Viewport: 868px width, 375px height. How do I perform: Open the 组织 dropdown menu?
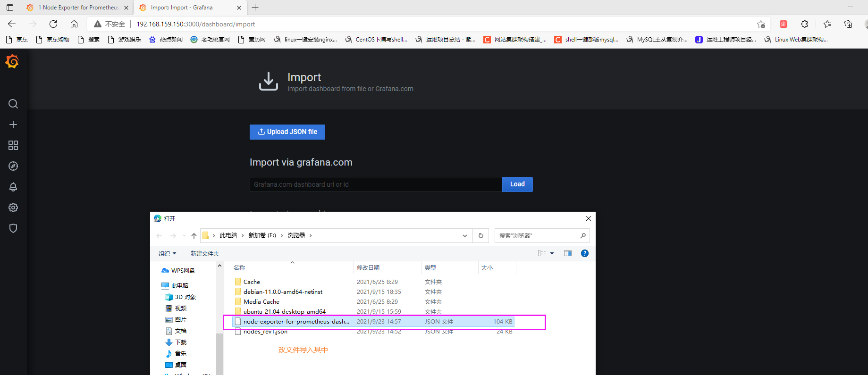pyautogui.click(x=167, y=253)
